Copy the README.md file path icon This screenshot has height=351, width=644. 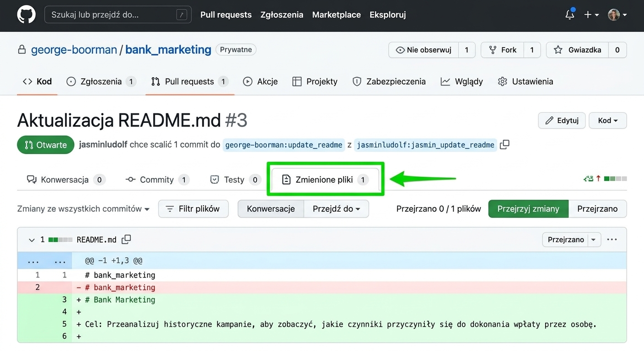126,239
